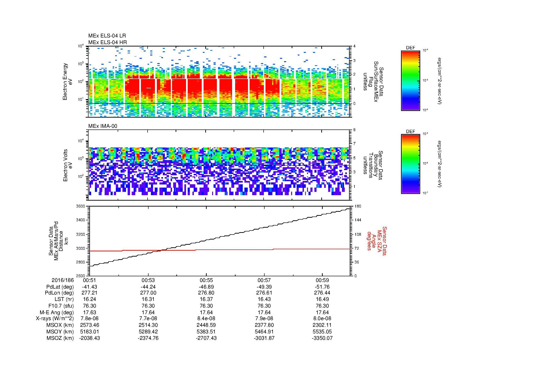The width and height of the screenshot is (555, 392).
Task: Click the 00:51 time tick label
Action: tap(90, 280)
